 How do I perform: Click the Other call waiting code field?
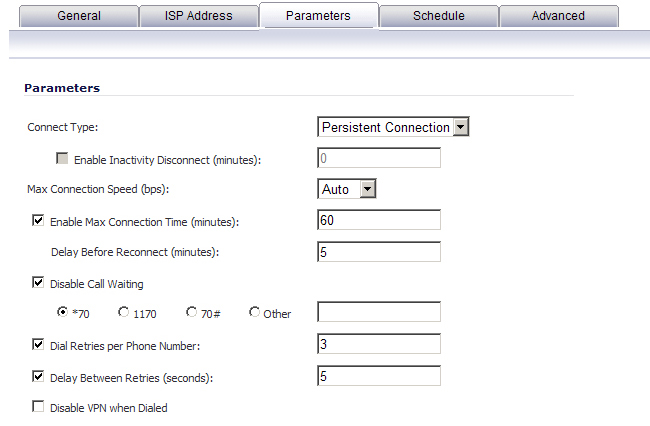[379, 312]
